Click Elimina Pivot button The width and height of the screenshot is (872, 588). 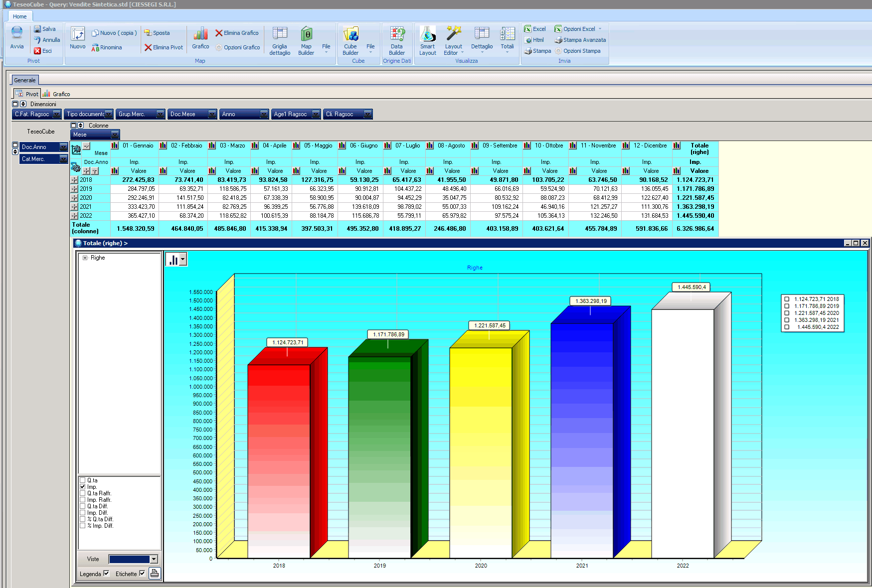164,47
